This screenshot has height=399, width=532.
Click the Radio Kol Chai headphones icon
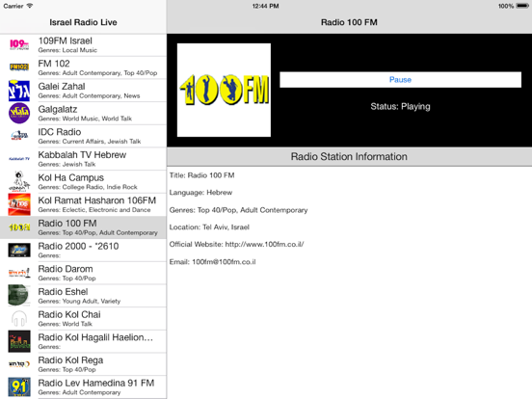pos(19,319)
